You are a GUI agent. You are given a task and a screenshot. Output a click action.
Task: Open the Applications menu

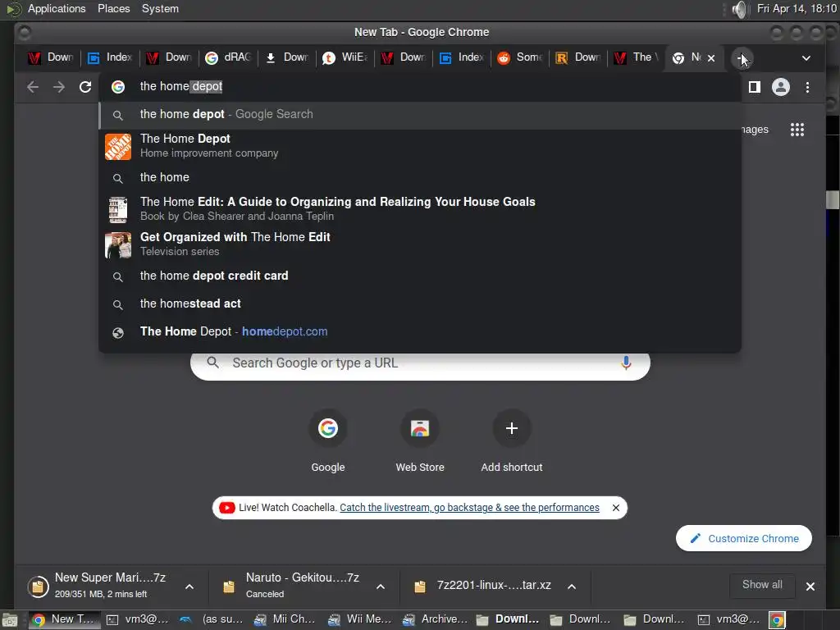57,8
